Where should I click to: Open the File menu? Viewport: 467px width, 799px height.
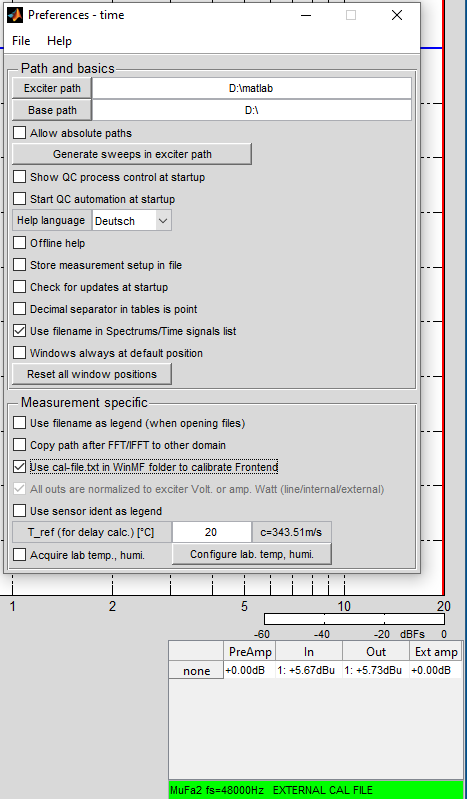click(21, 41)
